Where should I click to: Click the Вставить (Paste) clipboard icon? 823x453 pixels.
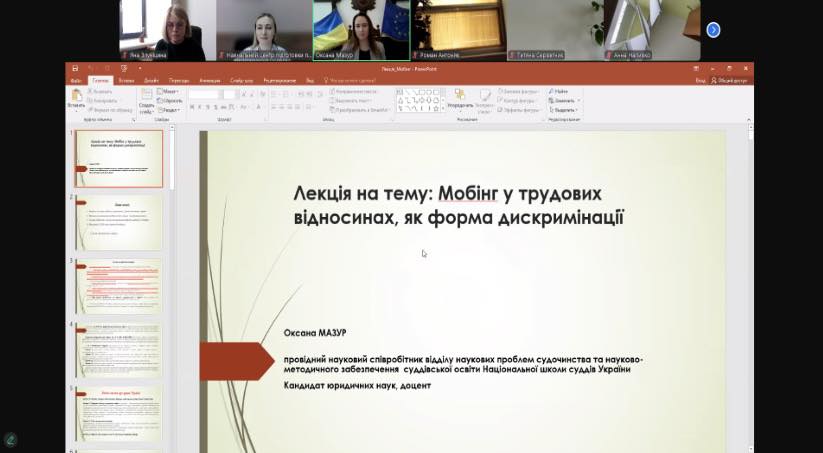77,95
